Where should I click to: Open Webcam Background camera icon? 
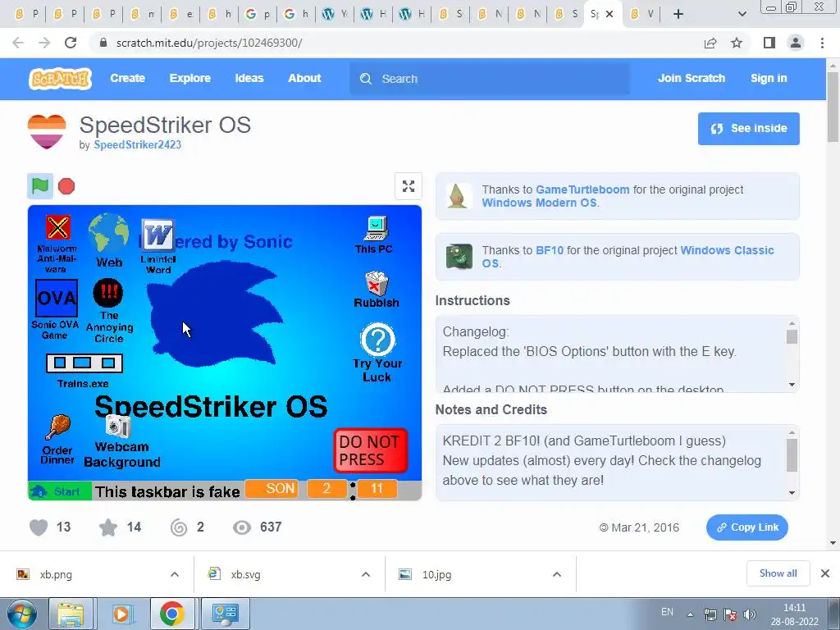pos(121,441)
